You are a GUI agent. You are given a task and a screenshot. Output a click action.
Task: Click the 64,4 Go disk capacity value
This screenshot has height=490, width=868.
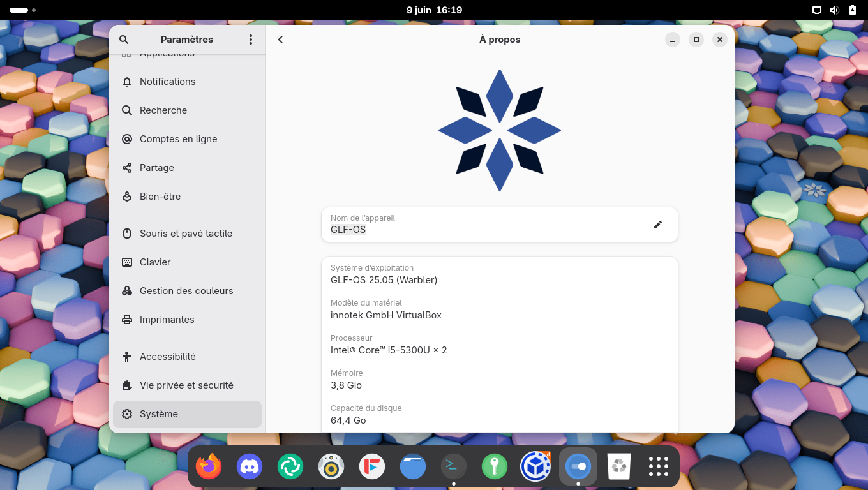348,420
